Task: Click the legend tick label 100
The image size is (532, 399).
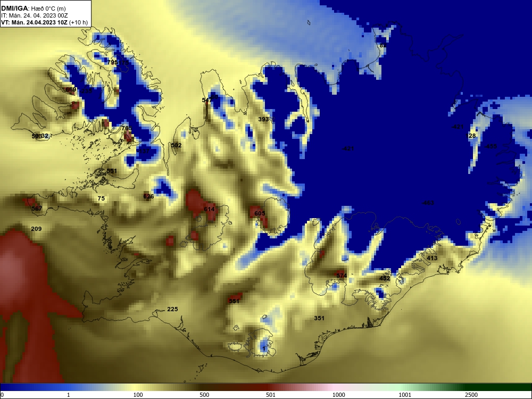Action: (x=138, y=395)
